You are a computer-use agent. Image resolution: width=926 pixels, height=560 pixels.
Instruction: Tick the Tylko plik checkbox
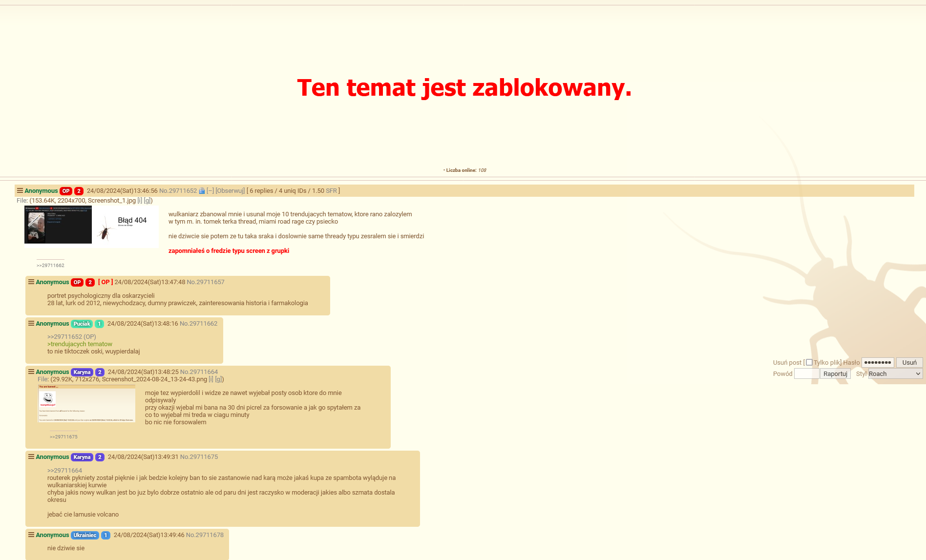[x=809, y=362]
